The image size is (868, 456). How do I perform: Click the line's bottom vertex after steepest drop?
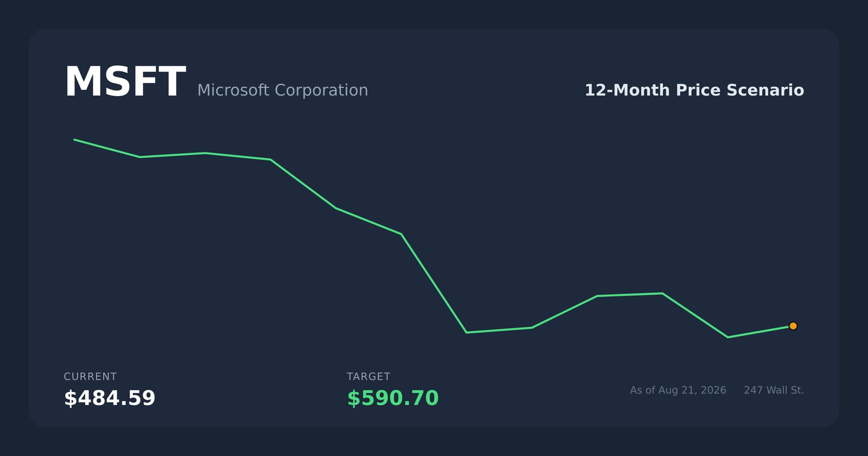click(x=467, y=332)
